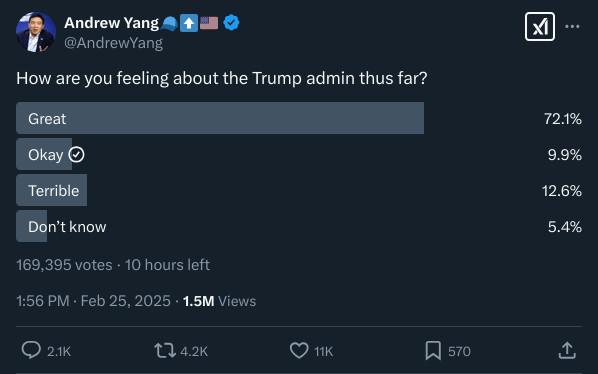Open the three-dot more options menu
598x374 pixels.
(x=572, y=26)
